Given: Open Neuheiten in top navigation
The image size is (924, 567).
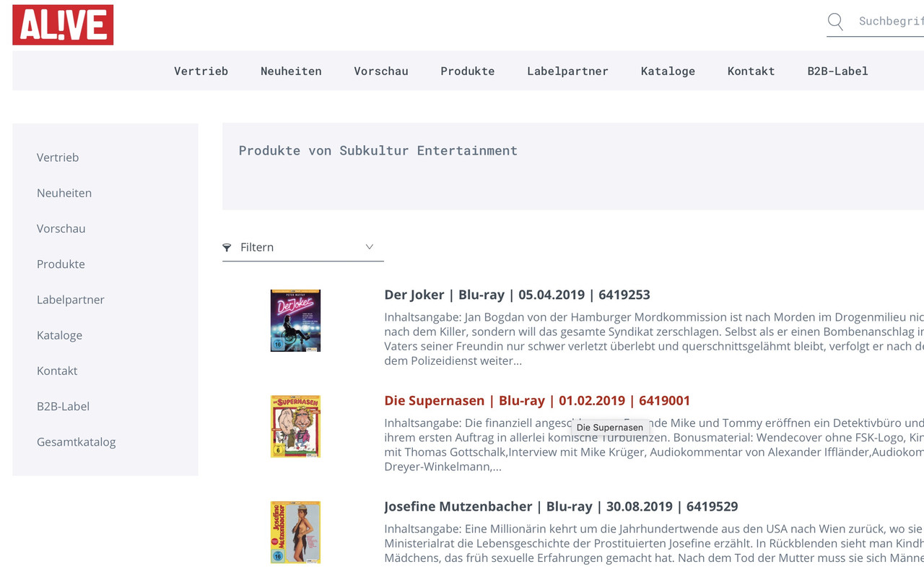Looking at the screenshot, I should coord(291,71).
